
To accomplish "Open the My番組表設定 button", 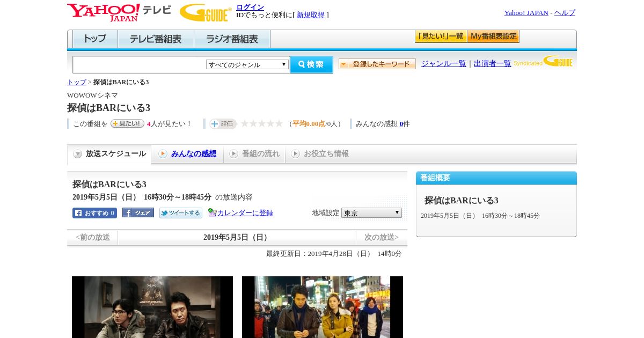I will (493, 36).
